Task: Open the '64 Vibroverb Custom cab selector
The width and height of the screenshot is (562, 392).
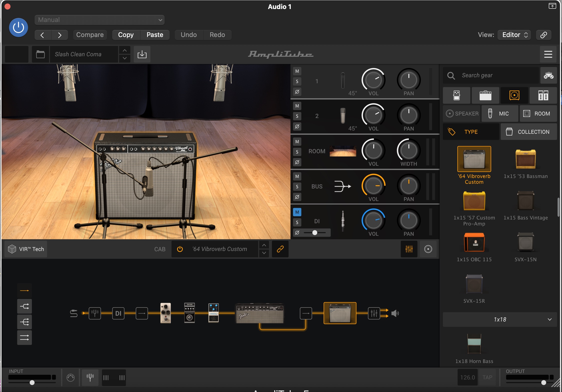Action: click(x=220, y=249)
